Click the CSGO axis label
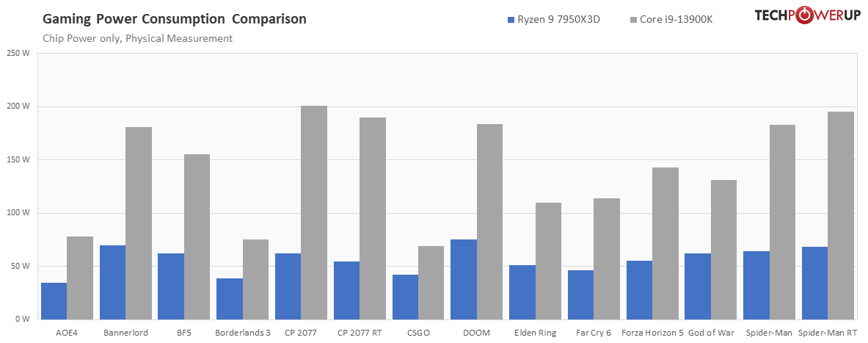The height and width of the screenshot is (343, 868). (418, 333)
